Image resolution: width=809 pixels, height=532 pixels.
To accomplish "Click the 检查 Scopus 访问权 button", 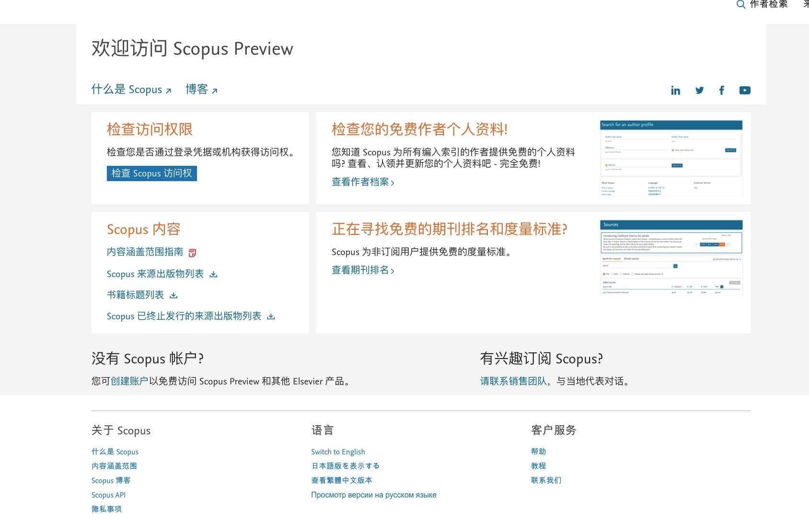I will (152, 173).
